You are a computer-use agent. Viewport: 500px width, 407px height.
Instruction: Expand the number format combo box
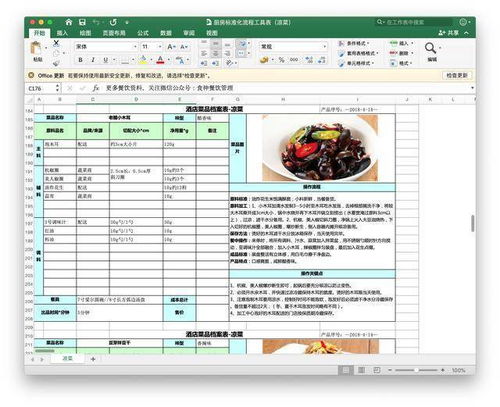pos(324,47)
